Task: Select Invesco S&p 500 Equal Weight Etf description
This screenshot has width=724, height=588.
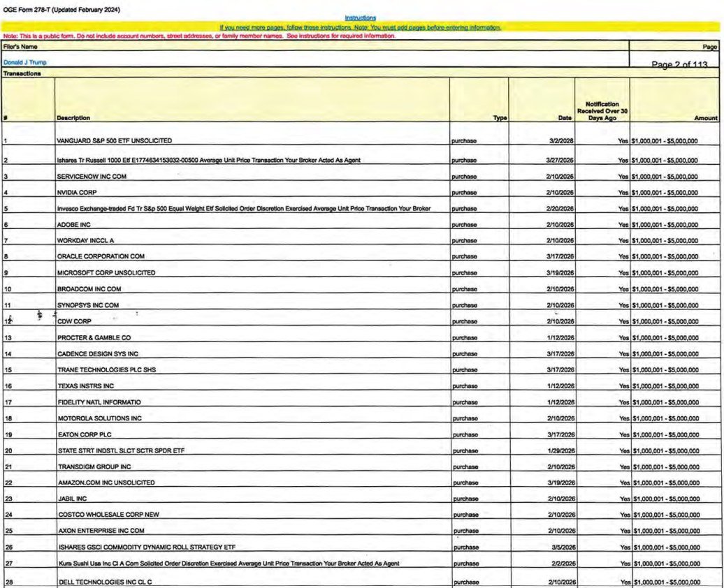Action: pyautogui.click(x=243, y=209)
